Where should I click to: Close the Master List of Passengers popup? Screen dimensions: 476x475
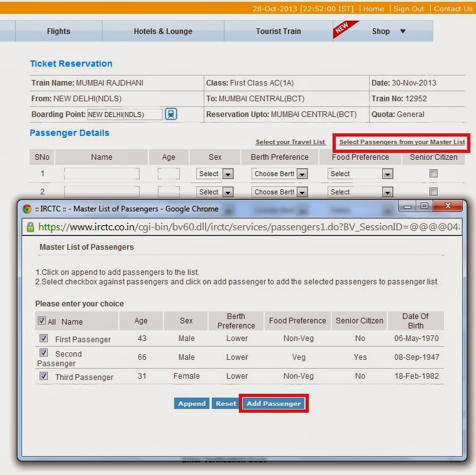tap(448, 206)
